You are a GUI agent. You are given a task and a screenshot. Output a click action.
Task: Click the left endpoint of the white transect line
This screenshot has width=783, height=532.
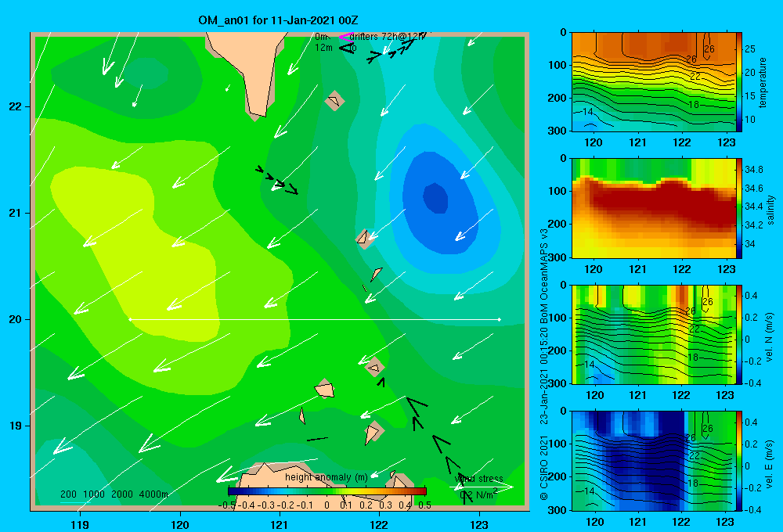pyautogui.click(x=130, y=319)
